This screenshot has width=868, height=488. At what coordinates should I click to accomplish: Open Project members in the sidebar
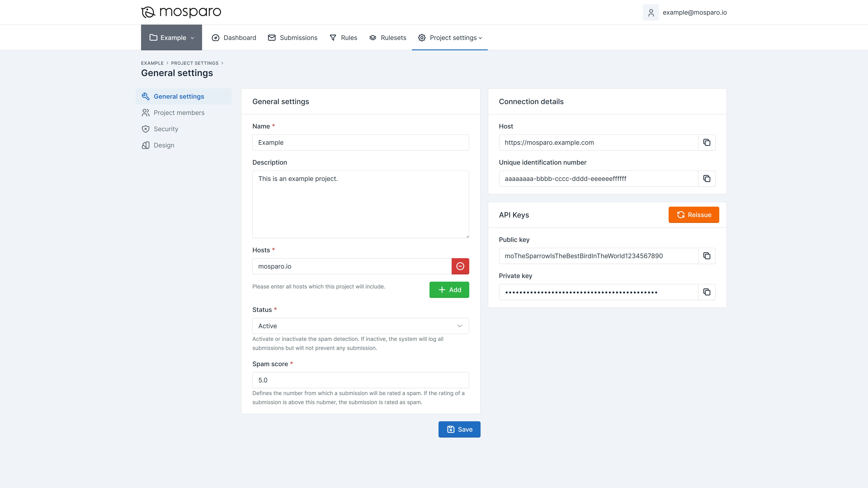click(184, 113)
